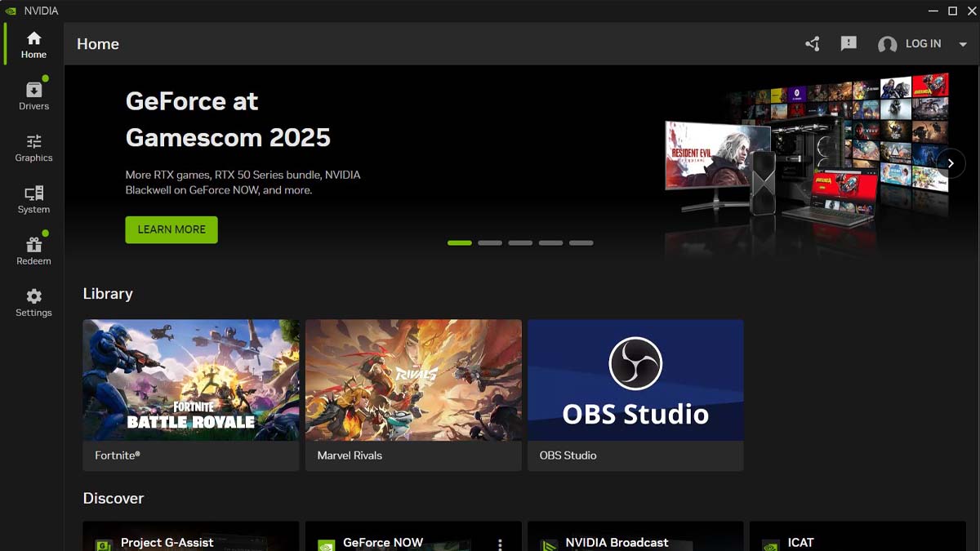The image size is (980, 551).
Task: Open the Project G-Assist card
Action: 191,536
